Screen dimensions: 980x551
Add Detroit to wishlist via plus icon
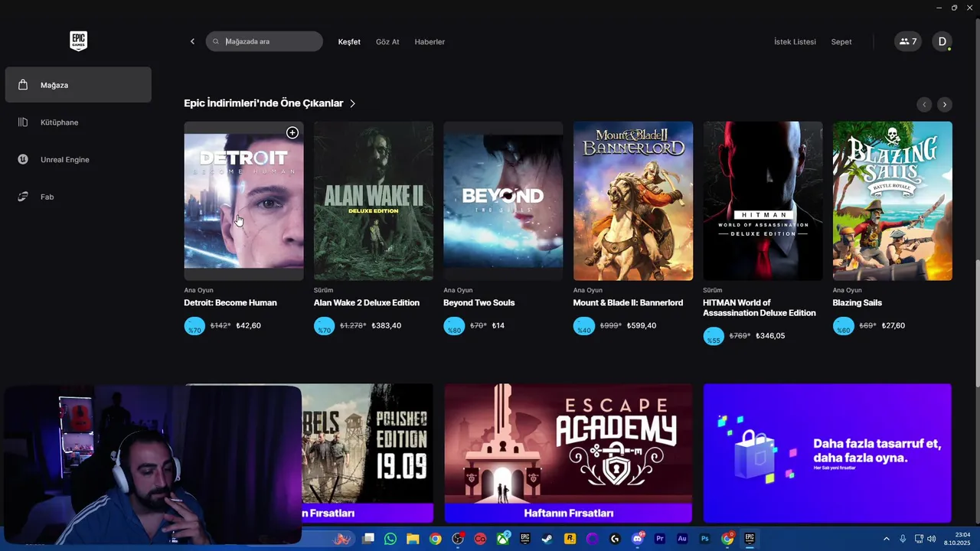coord(292,133)
